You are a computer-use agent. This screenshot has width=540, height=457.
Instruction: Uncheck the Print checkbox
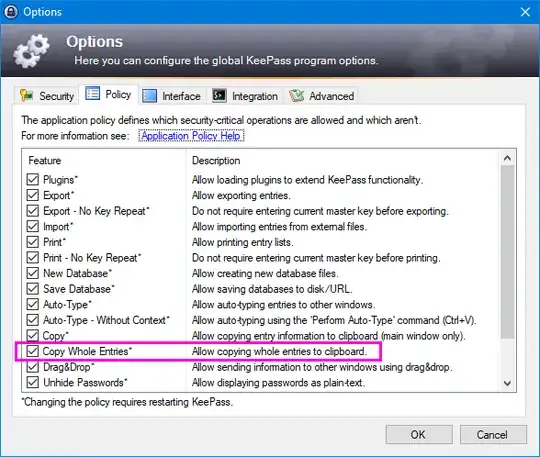point(33,242)
